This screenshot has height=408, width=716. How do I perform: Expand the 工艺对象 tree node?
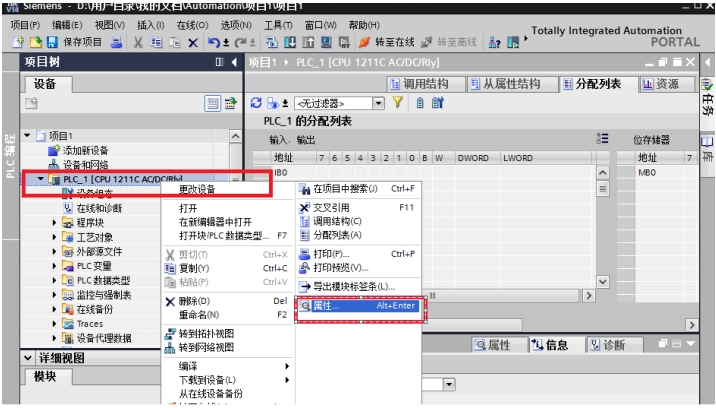(54, 237)
